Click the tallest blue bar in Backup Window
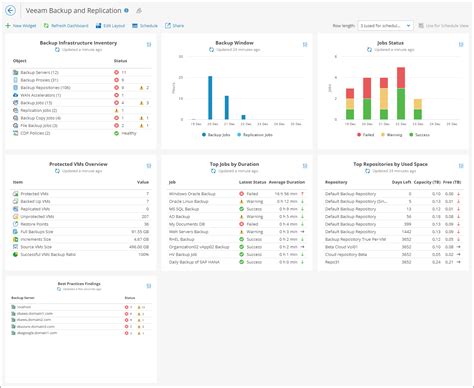Viewport: 474px width, 388px height. pyautogui.click(x=210, y=98)
